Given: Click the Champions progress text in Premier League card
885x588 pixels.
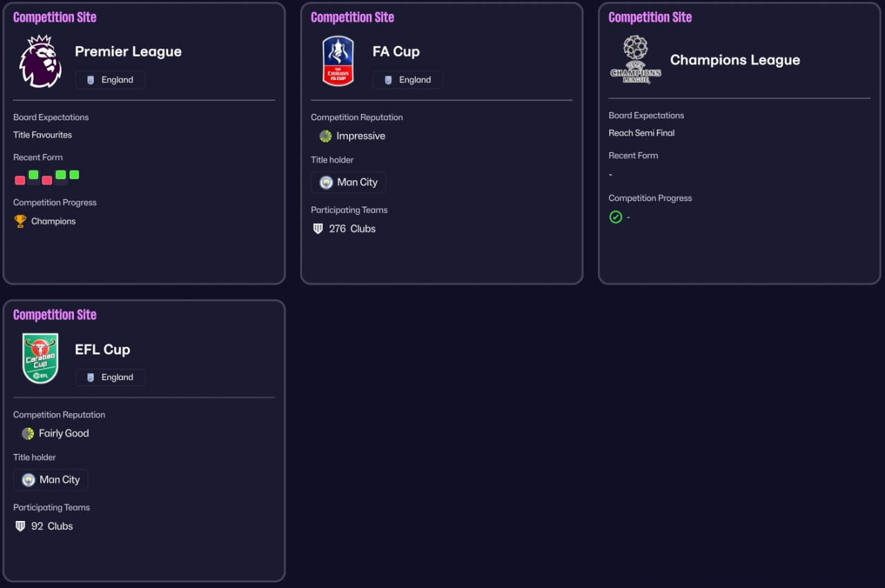Looking at the screenshot, I should [53, 221].
